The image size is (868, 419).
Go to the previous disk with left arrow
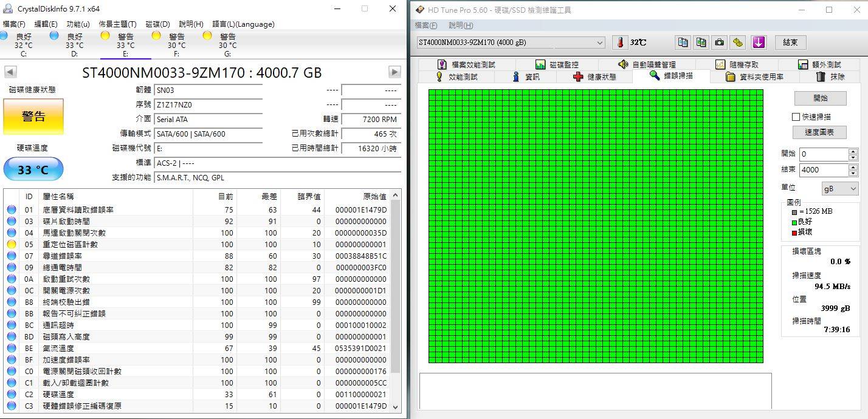(x=10, y=72)
